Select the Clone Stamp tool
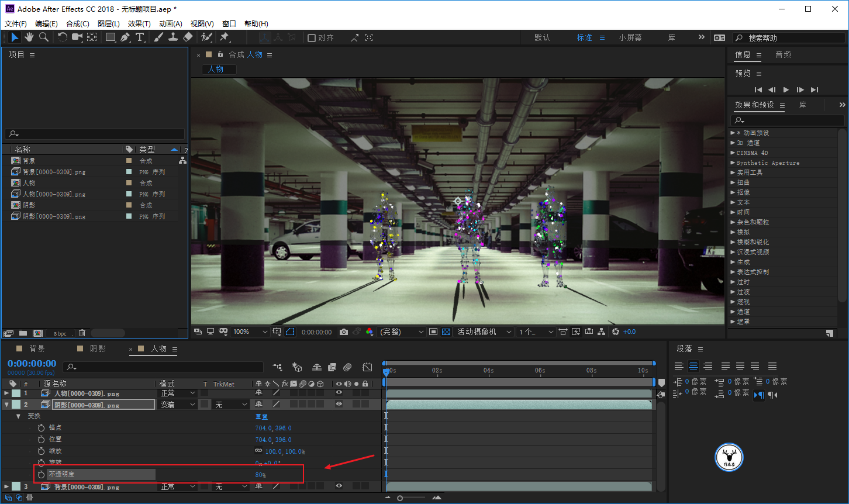The height and width of the screenshot is (504, 849). point(173,37)
